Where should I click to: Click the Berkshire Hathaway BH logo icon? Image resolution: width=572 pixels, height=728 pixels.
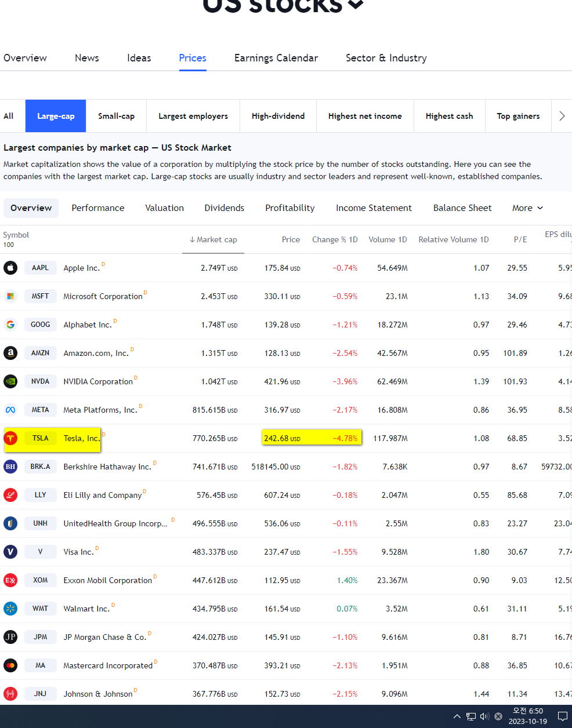pos(10,467)
